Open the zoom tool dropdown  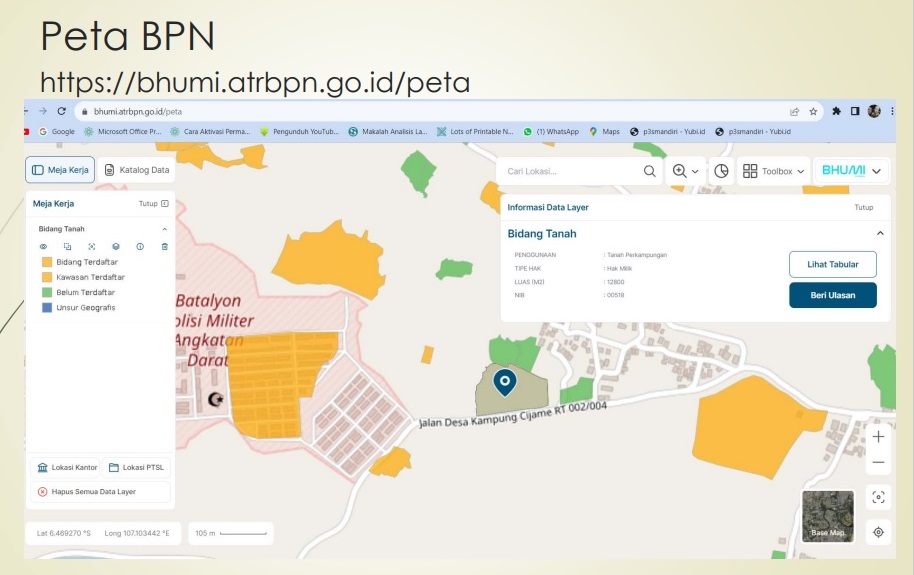click(x=686, y=171)
